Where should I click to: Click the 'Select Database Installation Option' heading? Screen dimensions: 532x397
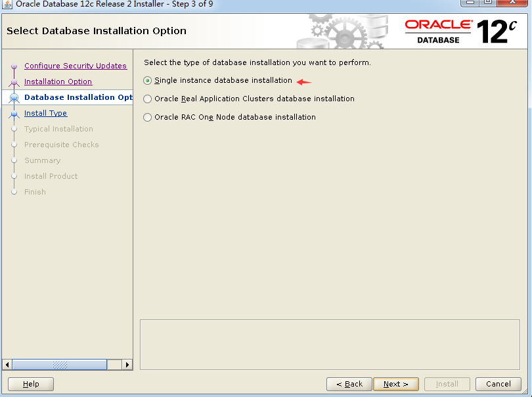click(97, 31)
